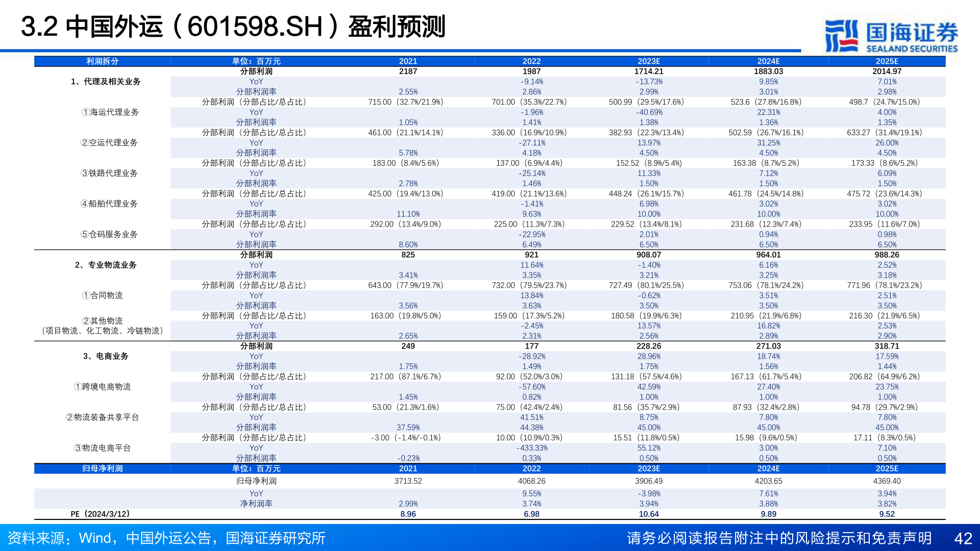Click the ⑤仓码服务业务 label
Image resolution: width=980 pixels, height=551 pixels.
(x=109, y=234)
